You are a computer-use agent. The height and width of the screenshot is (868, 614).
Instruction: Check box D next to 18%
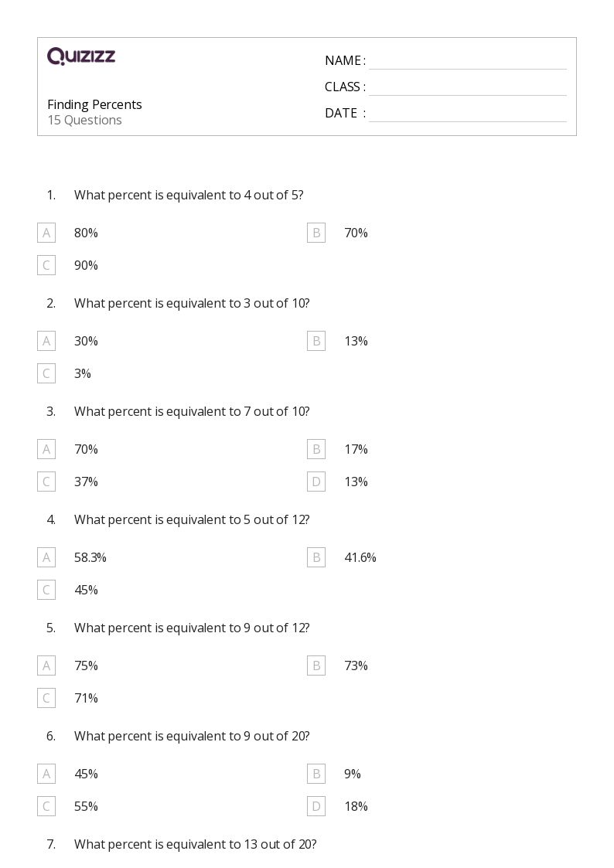point(316,807)
